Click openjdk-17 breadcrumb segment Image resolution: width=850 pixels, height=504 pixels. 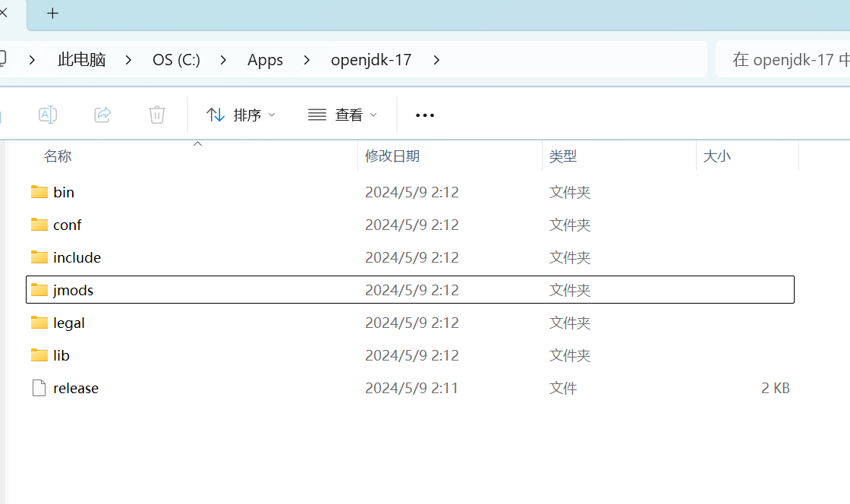tap(371, 60)
